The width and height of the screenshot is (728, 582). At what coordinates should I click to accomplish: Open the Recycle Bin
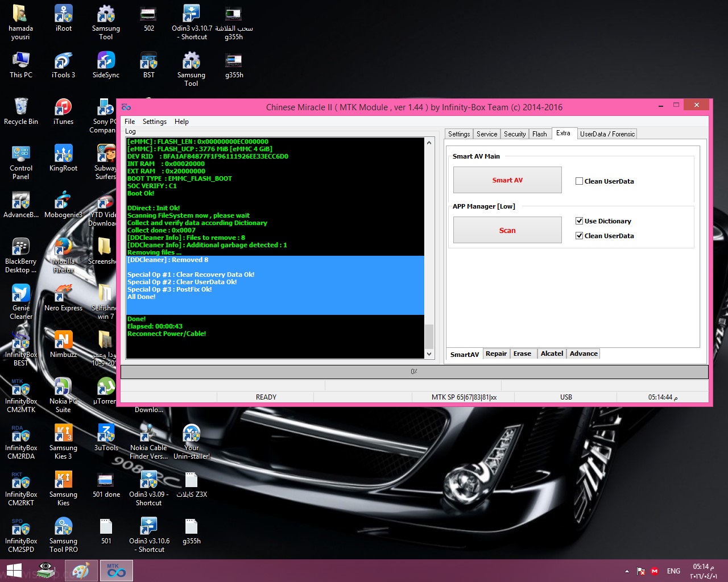21,111
